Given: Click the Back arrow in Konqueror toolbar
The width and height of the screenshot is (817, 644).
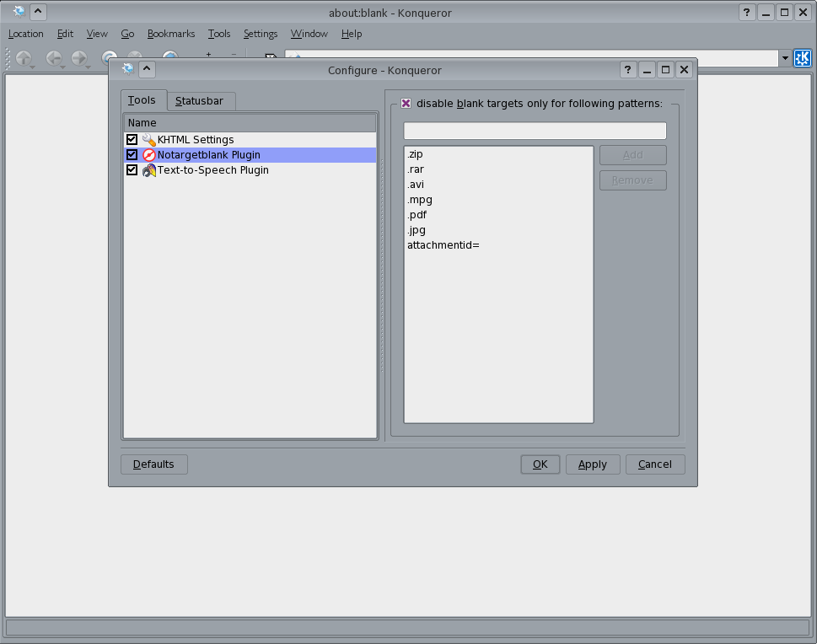Looking at the screenshot, I should click(53, 58).
